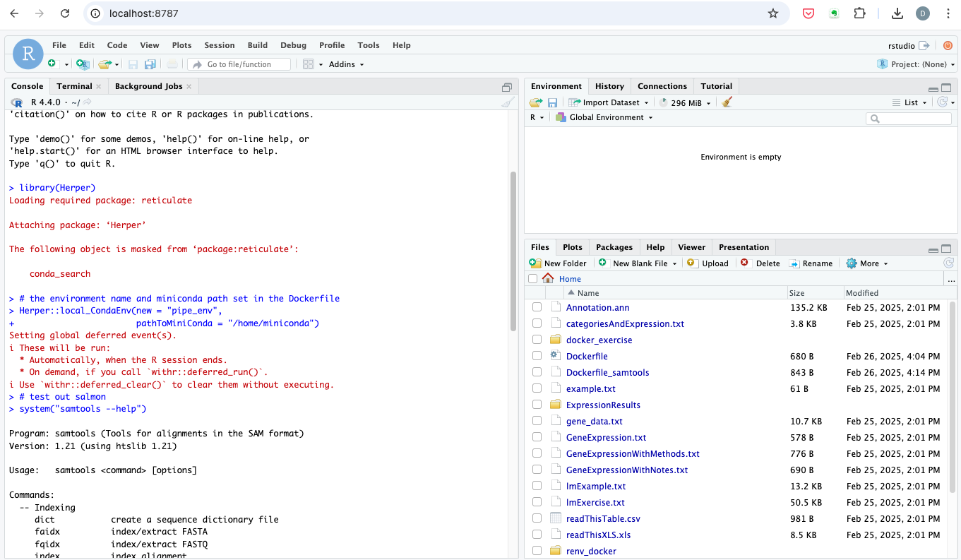Click the Environment search box

(x=908, y=119)
